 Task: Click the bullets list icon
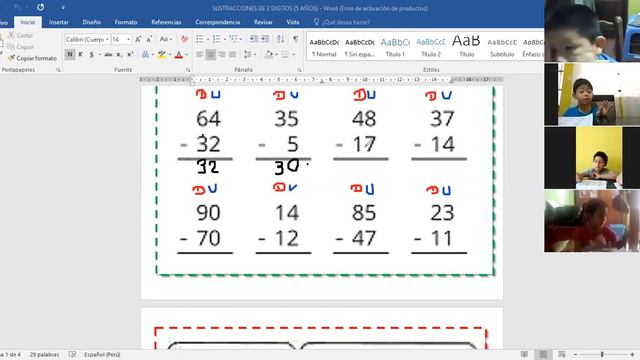coord(199,39)
